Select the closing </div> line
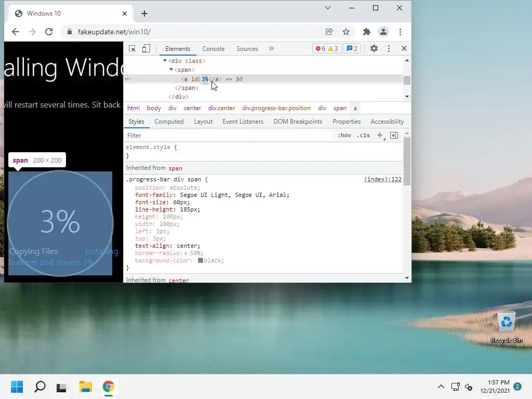The height and width of the screenshot is (399, 532). (x=179, y=97)
